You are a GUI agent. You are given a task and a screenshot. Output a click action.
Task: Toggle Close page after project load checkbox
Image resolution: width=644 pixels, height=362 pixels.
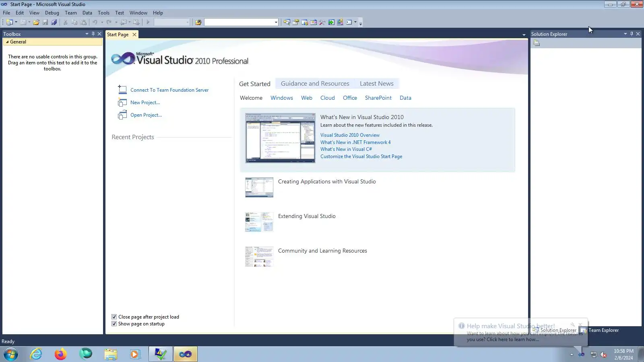click(x=114, y=317)
